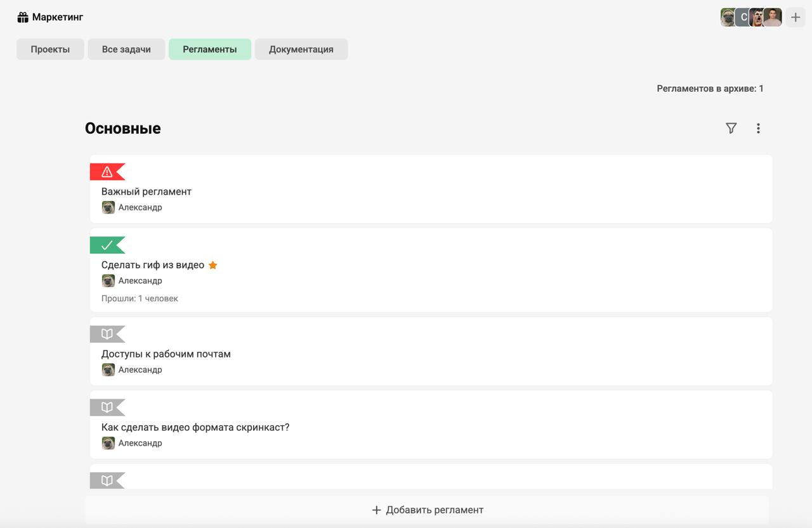This screenshot has height=528, width=812.
Task: Click the Маркетинг gift icon
Action: point(23,17)
